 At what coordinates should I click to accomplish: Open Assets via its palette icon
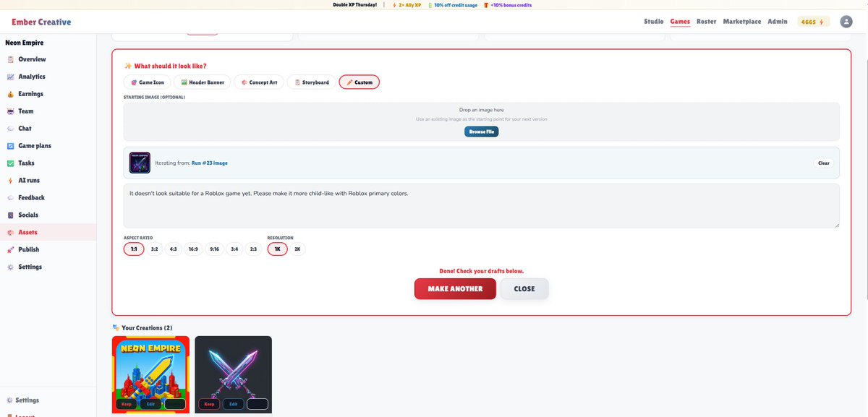[11, 233]
